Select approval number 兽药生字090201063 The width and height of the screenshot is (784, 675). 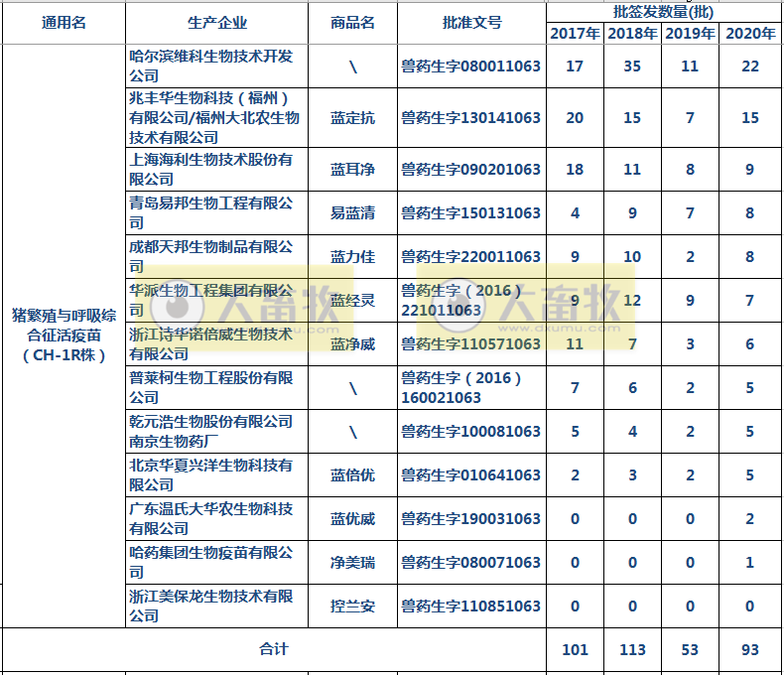(x=471, y=170)
